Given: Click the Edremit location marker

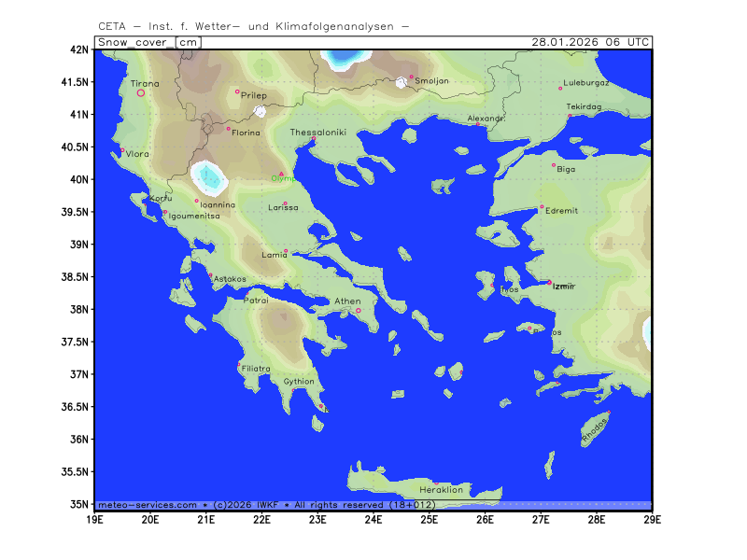Looking at the screenshot, I should pyautogui.click(x=542, y=207).
